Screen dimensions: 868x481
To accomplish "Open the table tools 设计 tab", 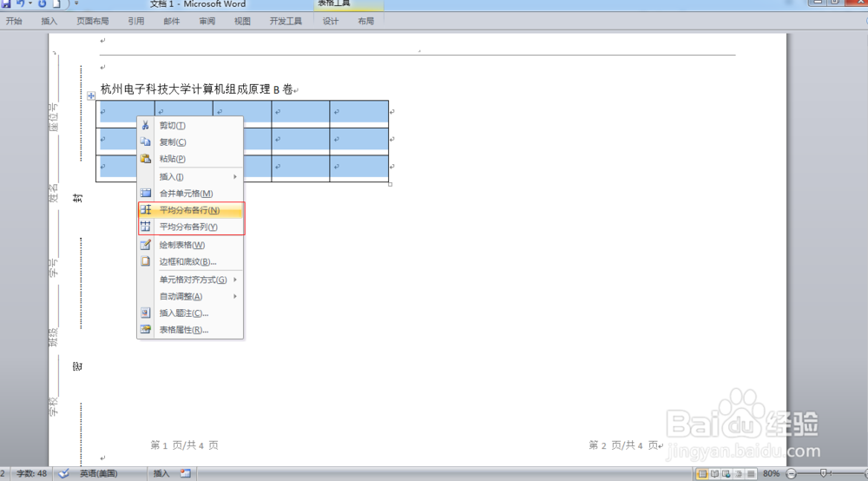I will coord(331,21).
